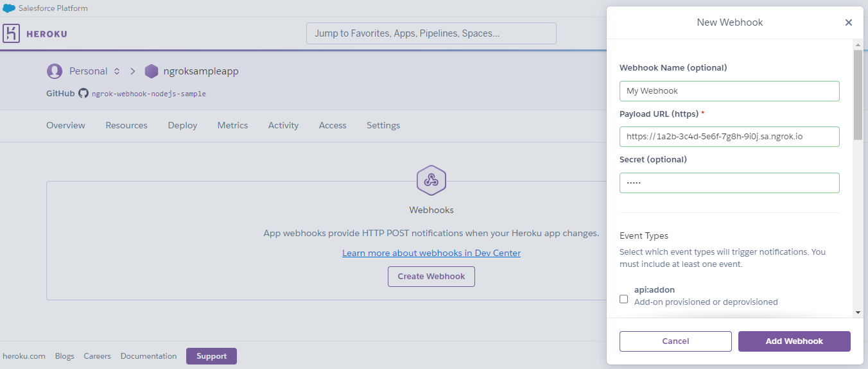Click the Salesforce Platform text
Image resolution: width=868 pixels, height=369 pixels.
[53, 8]
